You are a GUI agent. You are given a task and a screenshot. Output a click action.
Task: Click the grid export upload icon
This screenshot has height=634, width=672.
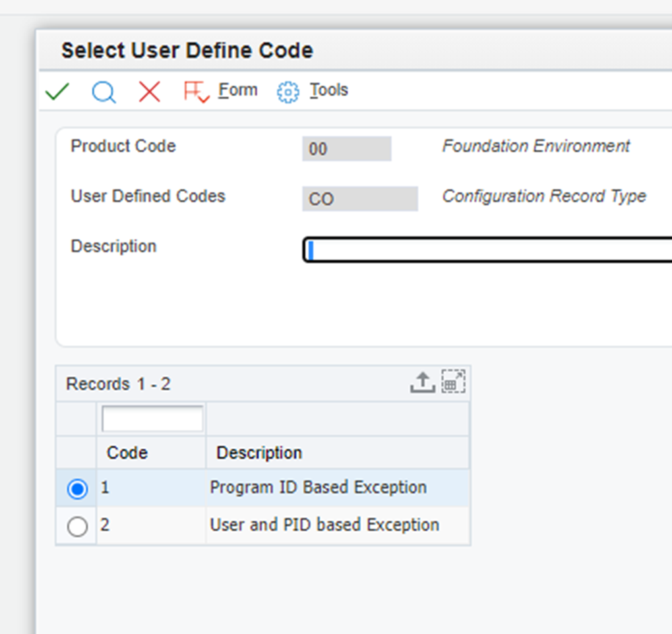click(x=423, y=382)
